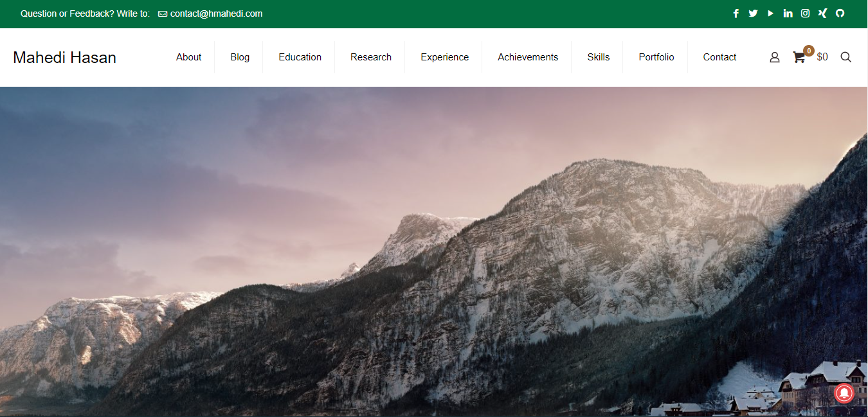Open the Facebook social icon
Viewport: 868px width, 417px height.
[736, 13]
